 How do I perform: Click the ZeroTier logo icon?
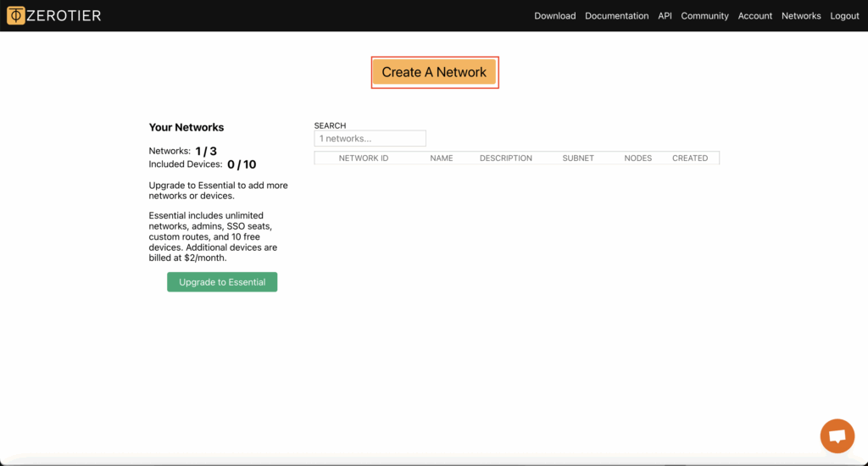[16, 15]
